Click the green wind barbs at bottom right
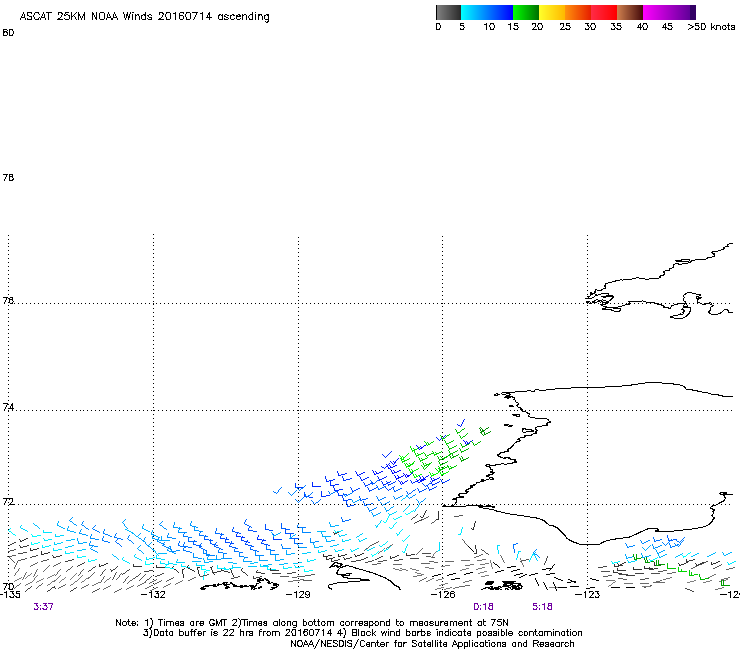Screen dimensions: 740x650 click(x=680, y=570)
